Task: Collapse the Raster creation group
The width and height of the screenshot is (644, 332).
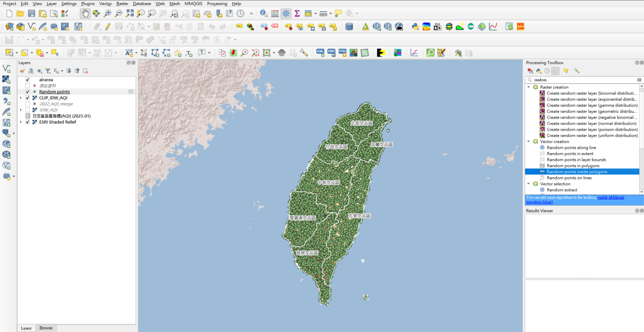Action: 528,87
